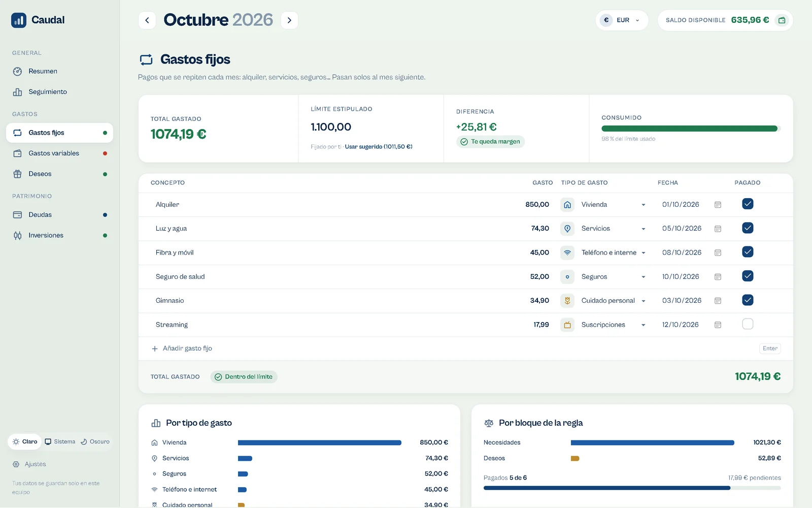The height and width of the screenshot is (508, 812).
Task: Uncheck paid box for Gimnasio
Action: pos(748,300)
